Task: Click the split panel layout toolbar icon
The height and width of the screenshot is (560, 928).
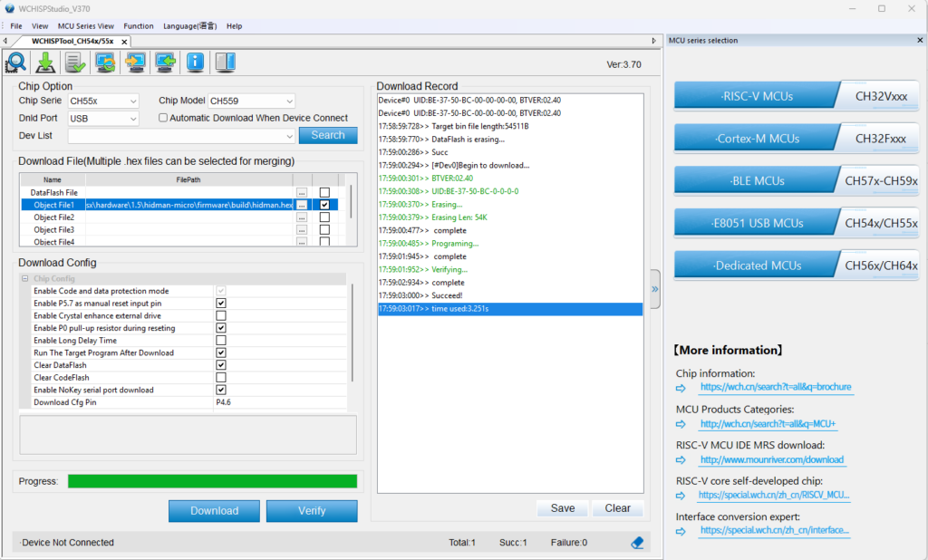Action: (x=225, y=63)
